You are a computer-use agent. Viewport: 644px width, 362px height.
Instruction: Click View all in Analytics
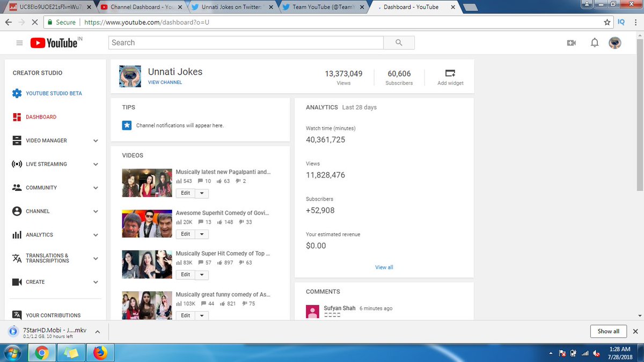[384, 267]
